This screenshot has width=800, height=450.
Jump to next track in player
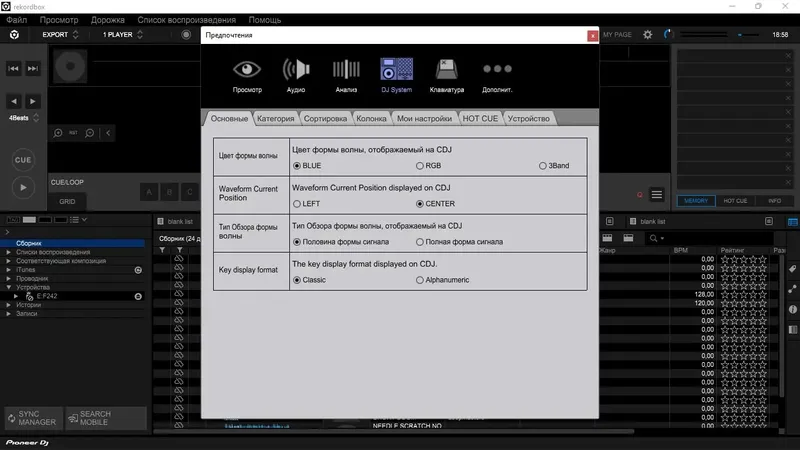click(x=33, y=68)
